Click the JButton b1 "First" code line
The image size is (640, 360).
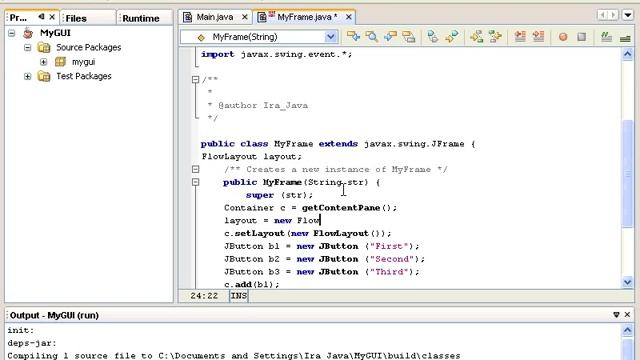(x=322, y=246)
